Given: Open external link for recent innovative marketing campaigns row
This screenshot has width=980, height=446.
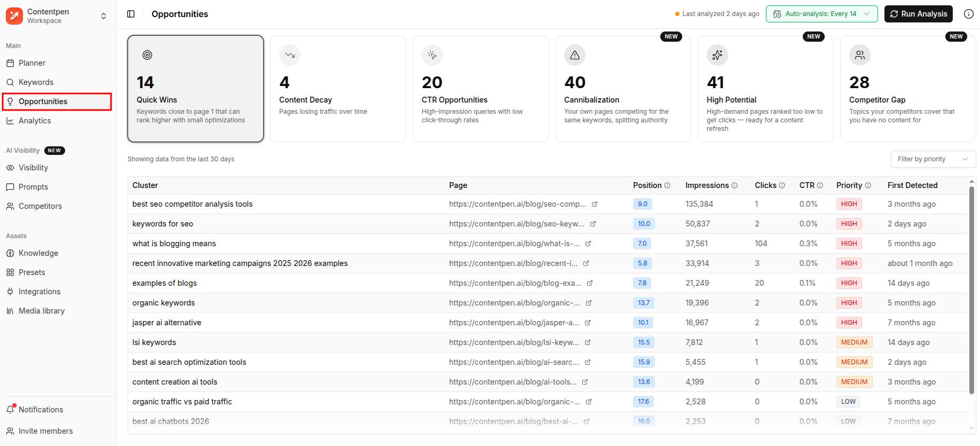Looking at the screenshot, I should pyautogui.click(x=586, y=263).
